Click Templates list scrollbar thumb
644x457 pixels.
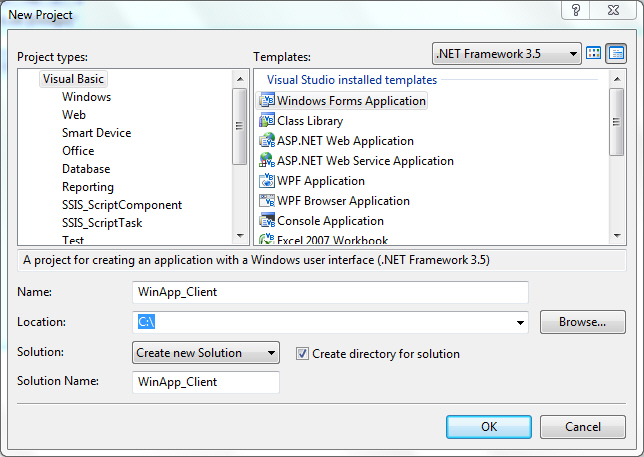pyautogui.click(x=616, y=122)
